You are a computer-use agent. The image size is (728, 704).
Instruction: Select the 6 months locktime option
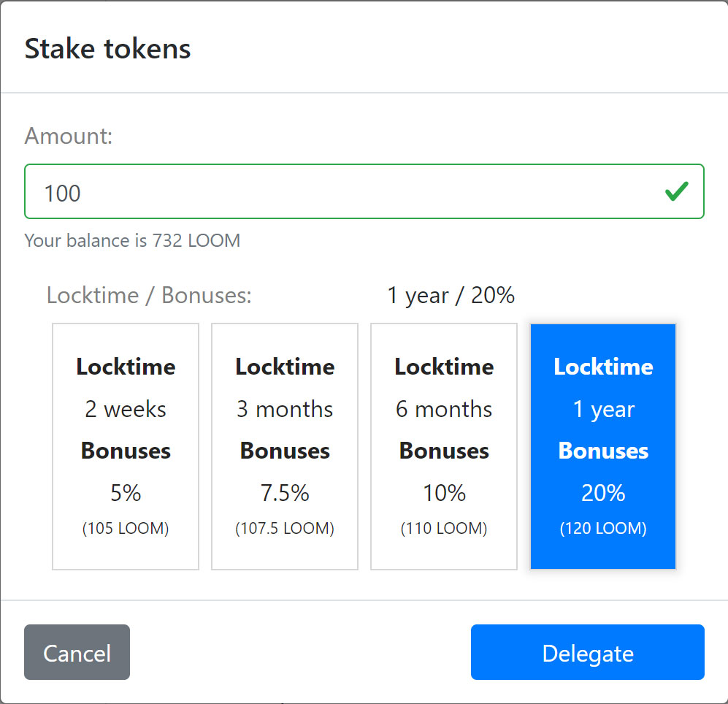(x=444, y=446)
